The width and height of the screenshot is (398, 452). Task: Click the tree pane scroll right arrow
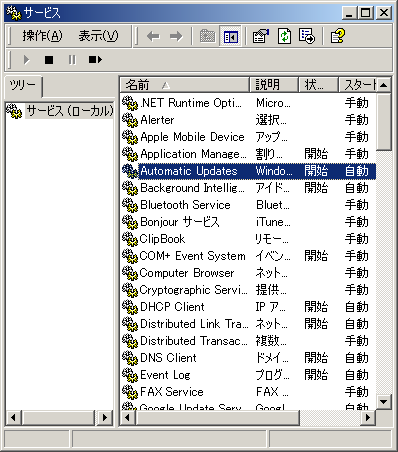(x=105, y=417)
